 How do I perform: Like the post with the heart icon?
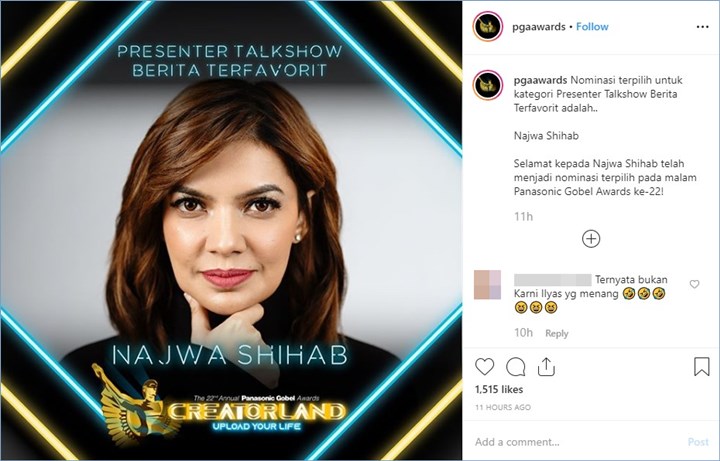click(x=484, y=367)
